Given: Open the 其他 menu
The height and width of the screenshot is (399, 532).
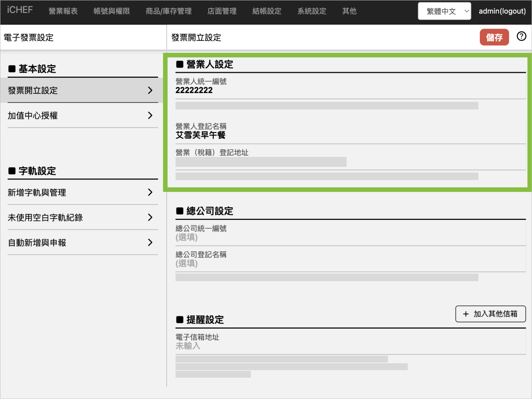Looking at the screenshot, I should point(349,11).
